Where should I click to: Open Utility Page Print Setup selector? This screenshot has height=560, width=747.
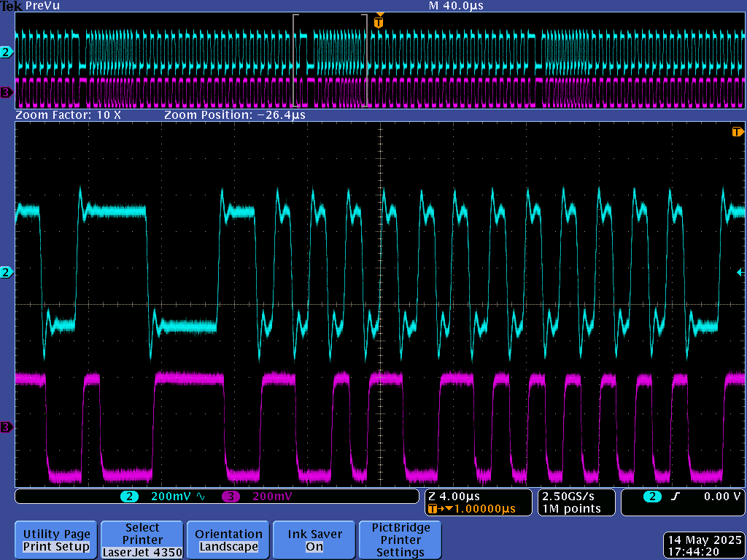[x=56, y=540]
